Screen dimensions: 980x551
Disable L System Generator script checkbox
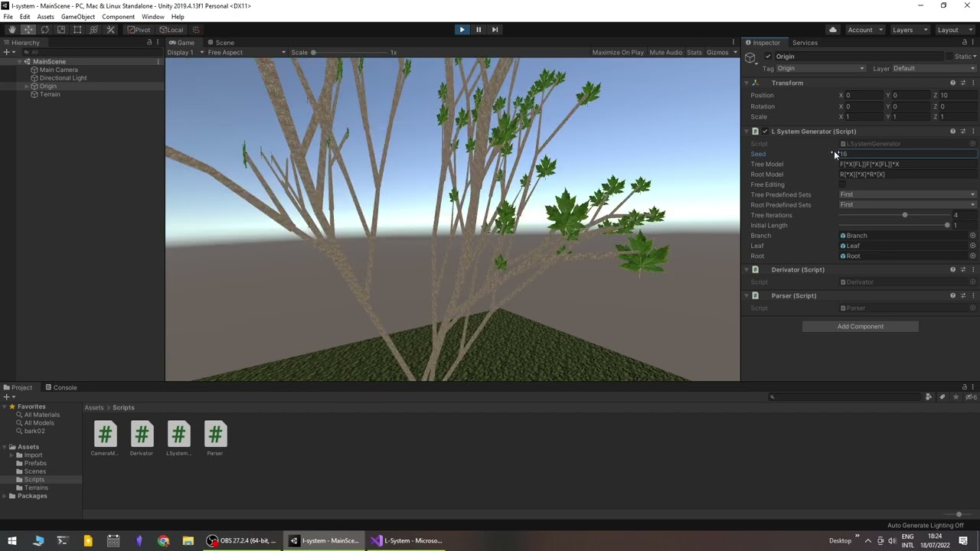click(765, 132)
